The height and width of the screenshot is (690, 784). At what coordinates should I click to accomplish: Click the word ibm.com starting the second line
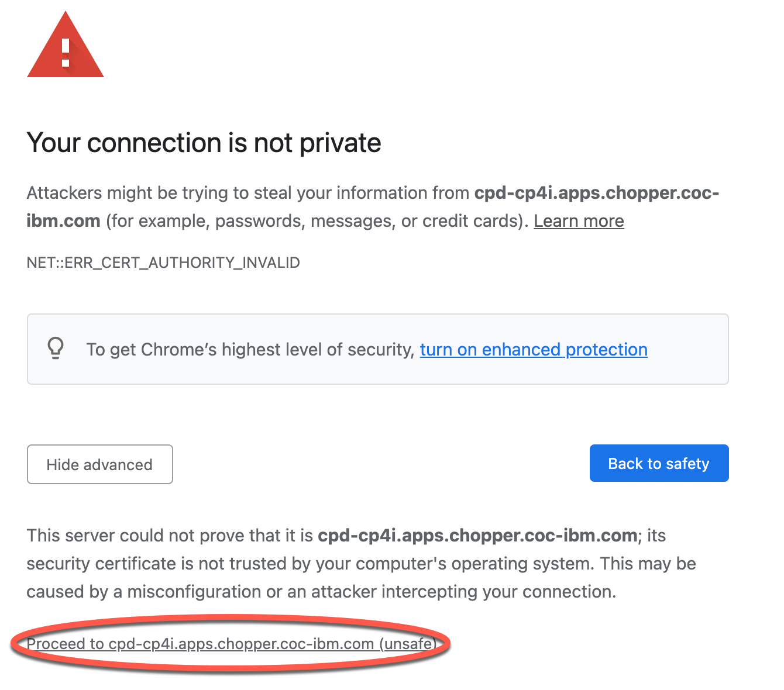tap(63, 221)
